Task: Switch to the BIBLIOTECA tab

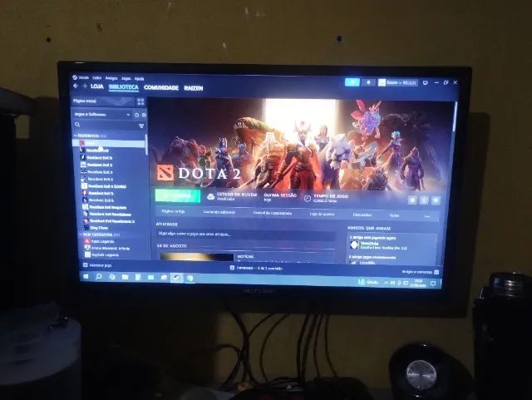Action: tap(124, 87)
